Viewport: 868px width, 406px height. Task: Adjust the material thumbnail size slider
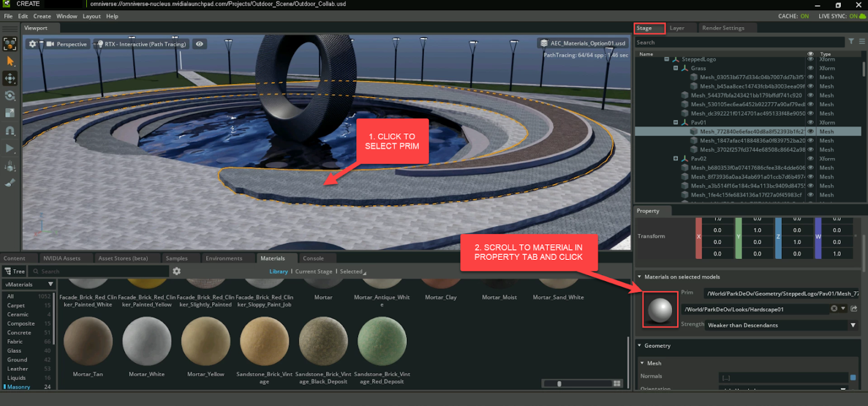pyautogui.click(x=559, y=383)
